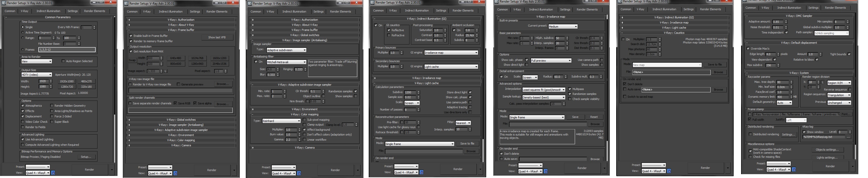This screenshot has width=868, height=178.
Task: Toggle the Atmospherics checkbox
Action: pyautogui.click(x=23, y=106)
